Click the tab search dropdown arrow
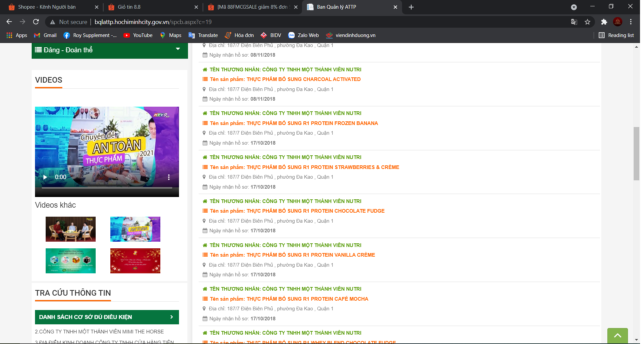 [574, 7]
